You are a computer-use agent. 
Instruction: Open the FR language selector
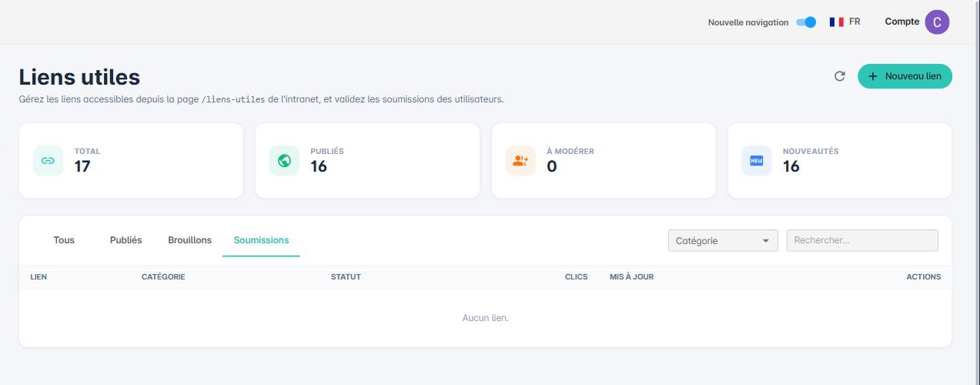(845, 22)
